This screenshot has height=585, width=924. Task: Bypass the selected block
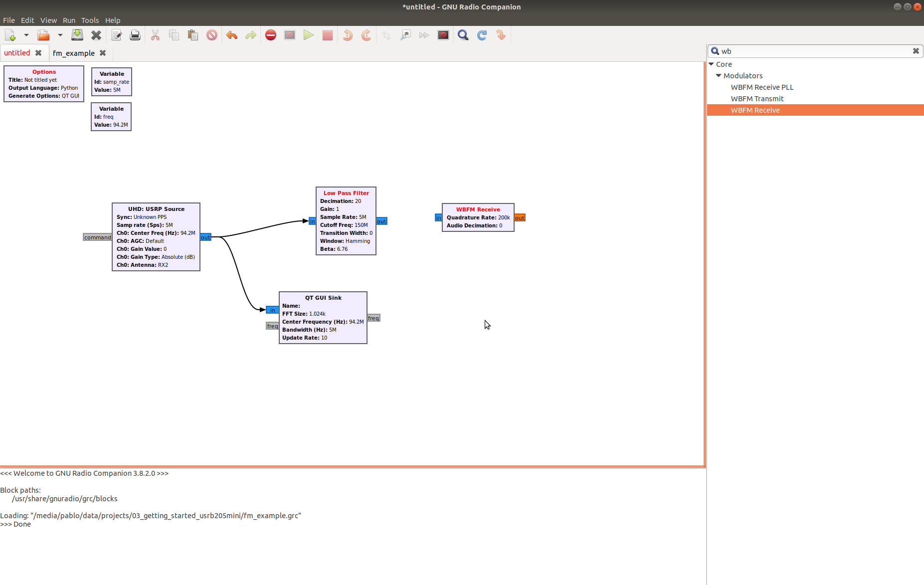click(x=424, y=35)
